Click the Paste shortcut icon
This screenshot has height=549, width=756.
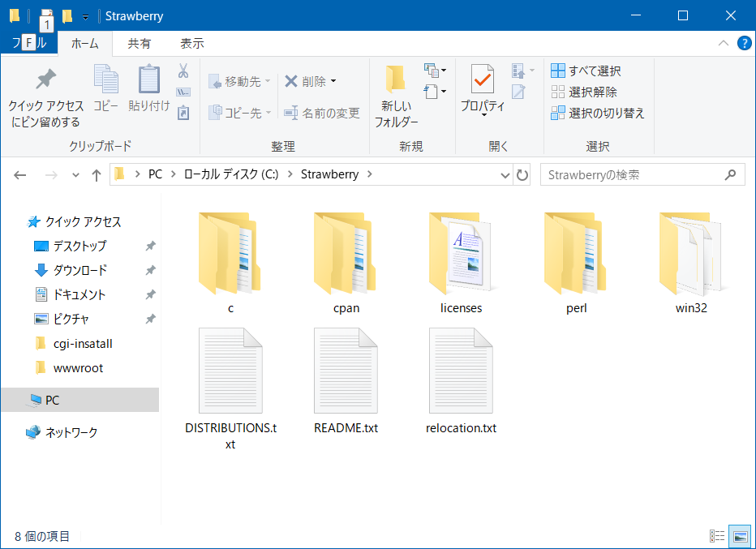(183, 113)
